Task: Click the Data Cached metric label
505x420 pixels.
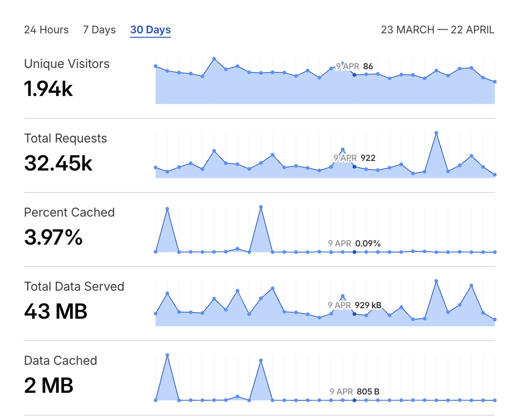Action: [60, 360]
